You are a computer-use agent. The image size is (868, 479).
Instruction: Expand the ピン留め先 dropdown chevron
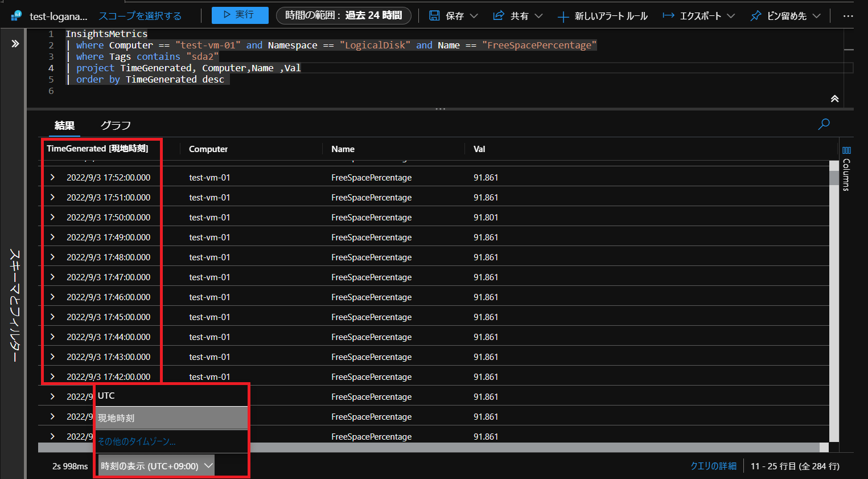(x=817, y=16)
